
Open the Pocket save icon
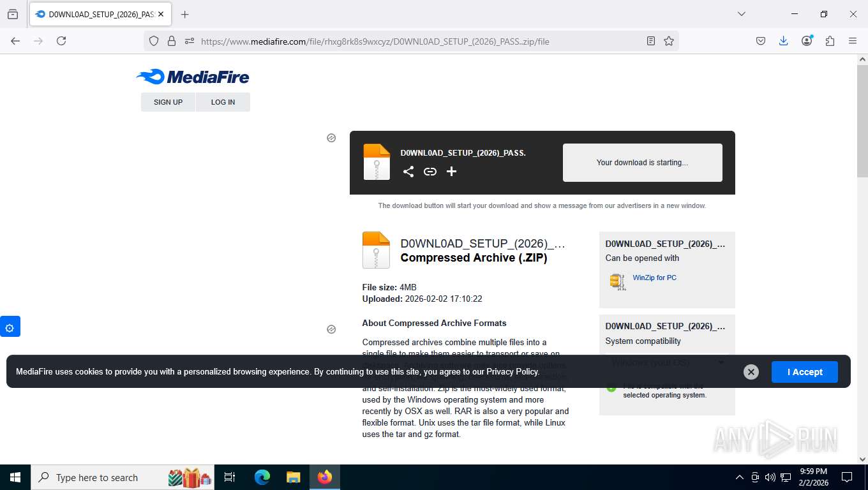tap(761, 41)
